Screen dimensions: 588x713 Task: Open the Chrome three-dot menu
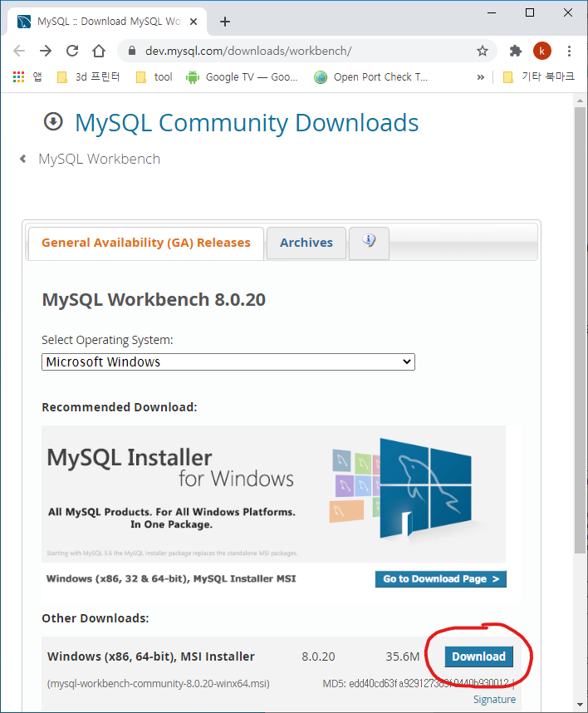pos(569,51)
